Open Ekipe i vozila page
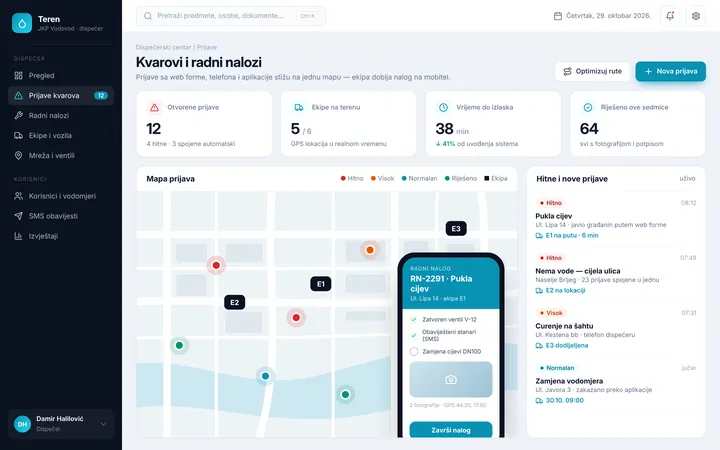720x450 pixels. click(x=61, y=136)
